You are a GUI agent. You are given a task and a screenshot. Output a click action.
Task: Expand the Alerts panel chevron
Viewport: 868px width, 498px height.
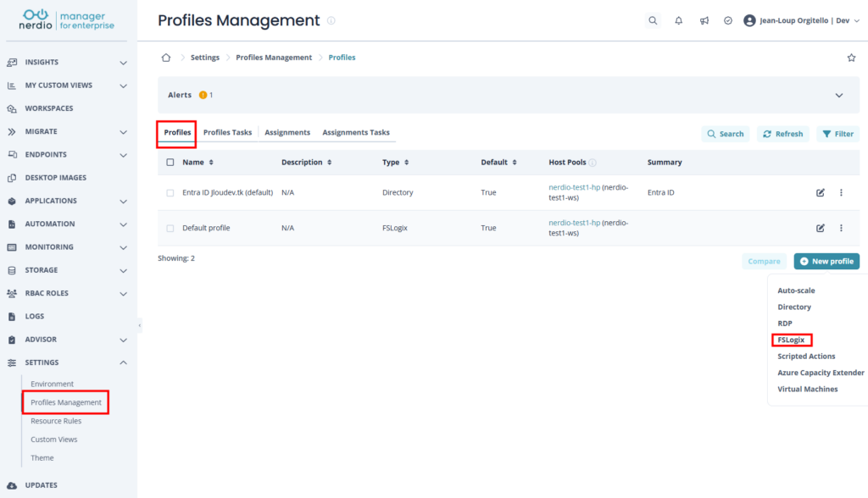(838, 95)
